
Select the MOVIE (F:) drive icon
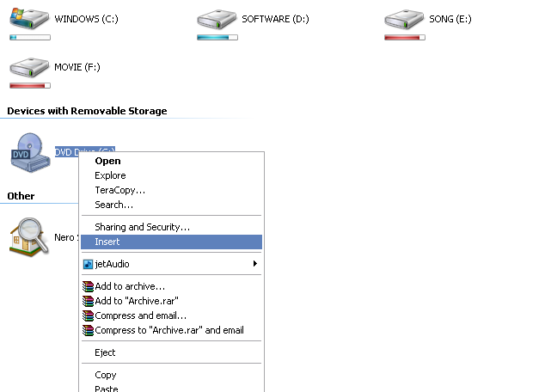29,67
